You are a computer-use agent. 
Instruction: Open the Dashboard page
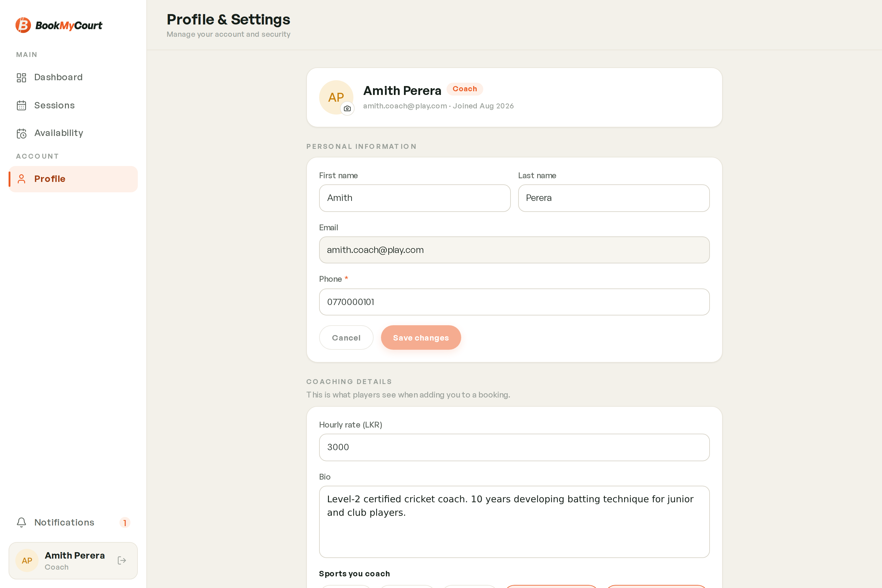point(73,77)
